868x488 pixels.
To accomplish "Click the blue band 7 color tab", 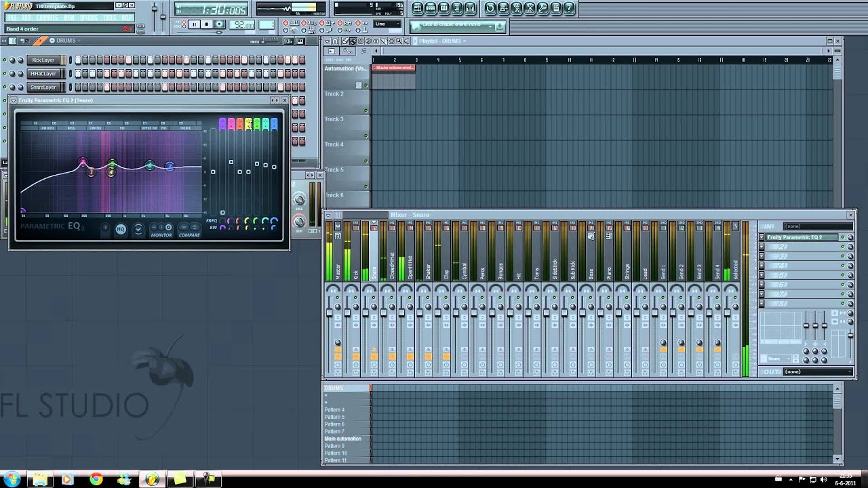I will (x=274, y=123).
